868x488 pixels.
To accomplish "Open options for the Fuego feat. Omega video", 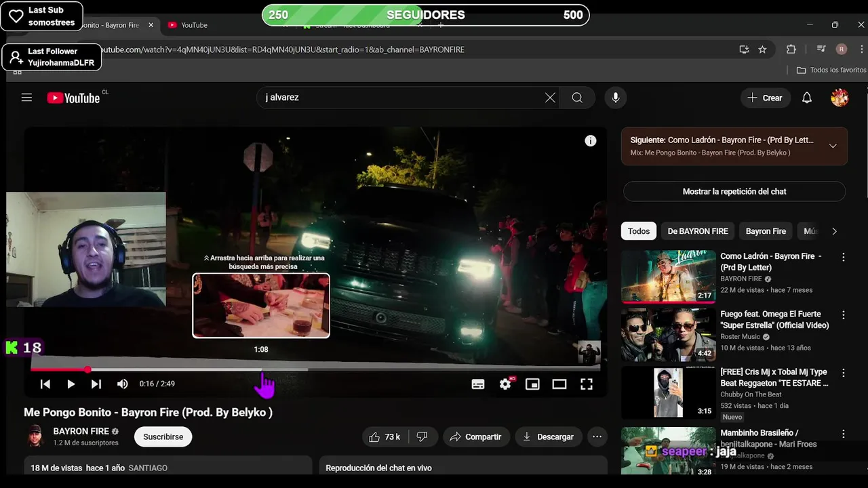I will click(x=844, y=315).
